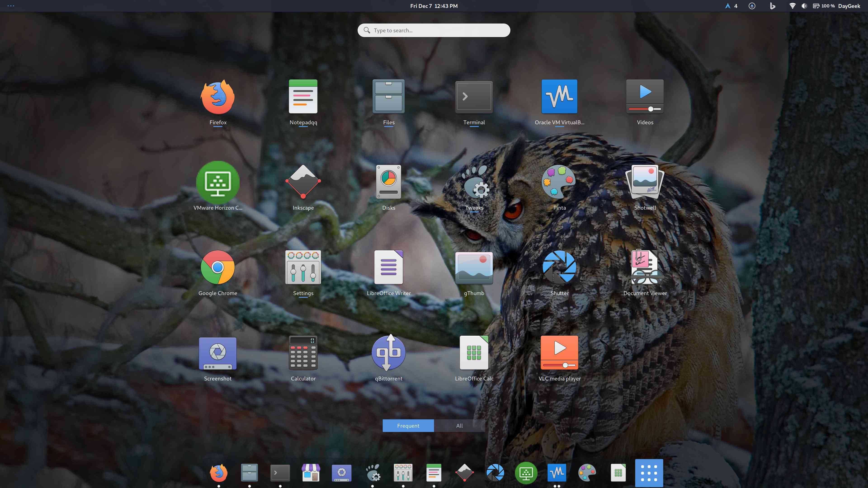Open the Disks utility

point(389,188)
